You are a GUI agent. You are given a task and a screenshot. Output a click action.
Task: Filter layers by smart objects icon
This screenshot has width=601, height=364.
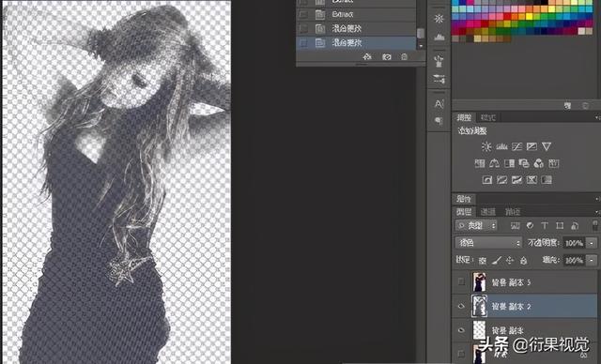coord(575,225)
